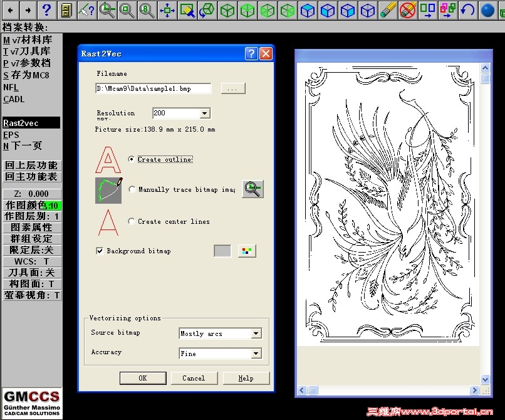The image size is (505, 420).
Task: Choose the EPS converter menu item
Action: click(x=11, y=135)
